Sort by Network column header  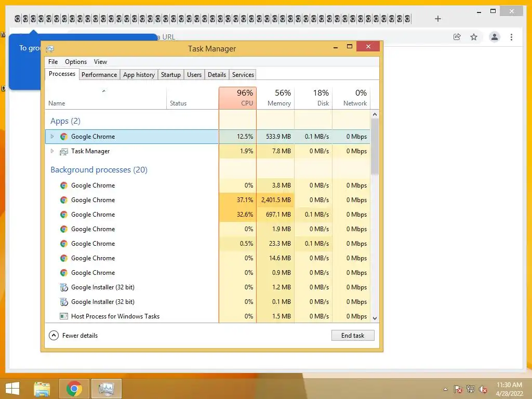[x=351, y=98]
